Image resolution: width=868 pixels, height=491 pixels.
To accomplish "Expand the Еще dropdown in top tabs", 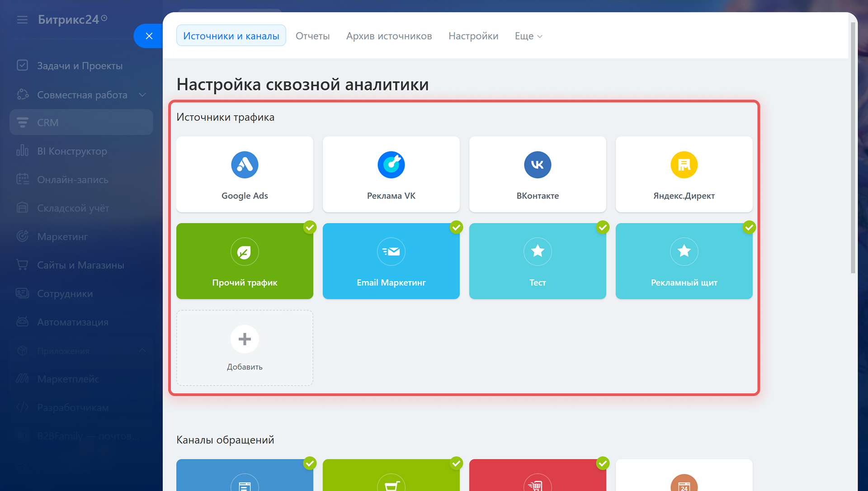I will coord(528,36).
